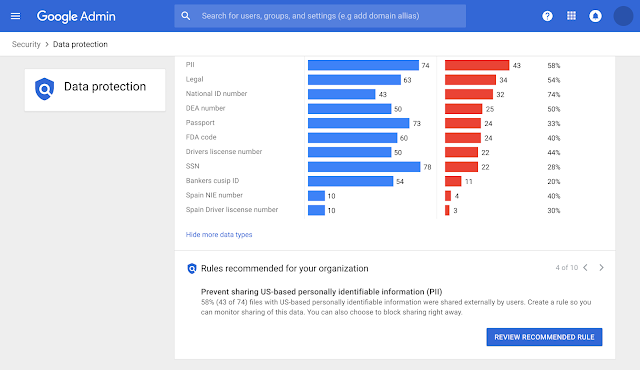View notifications bell icon

click(596, 16)
